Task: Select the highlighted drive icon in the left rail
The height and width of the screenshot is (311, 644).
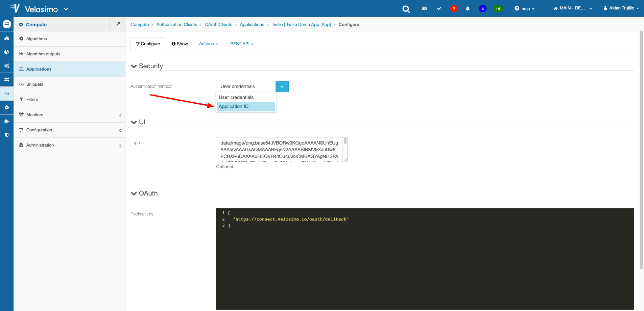Action: [x=7, y=94]
